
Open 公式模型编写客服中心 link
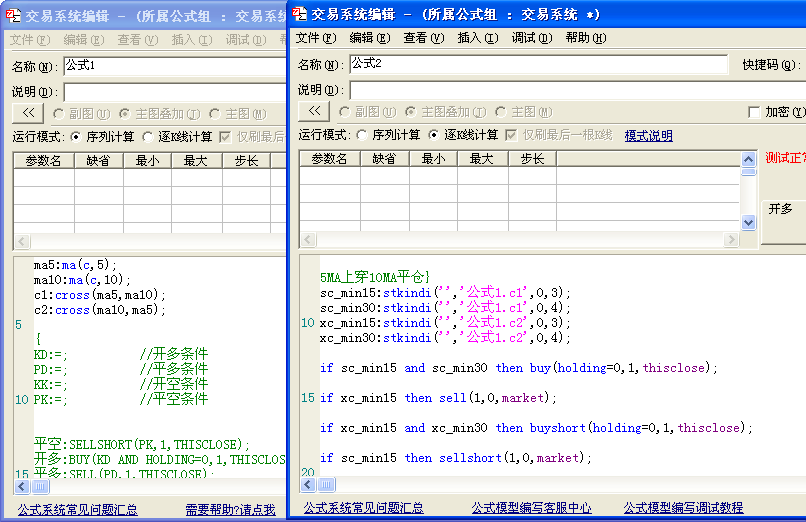[x=532, y=508]
